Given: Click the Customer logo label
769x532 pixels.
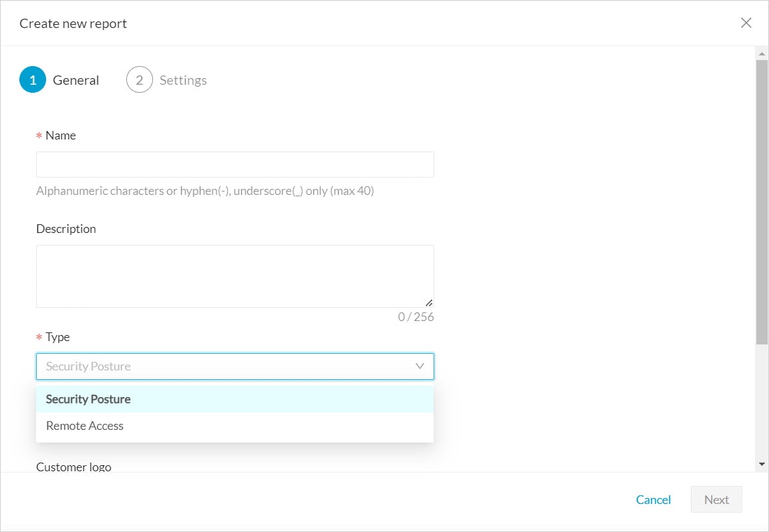Looking at the screenshot, I should pos(73,467).
